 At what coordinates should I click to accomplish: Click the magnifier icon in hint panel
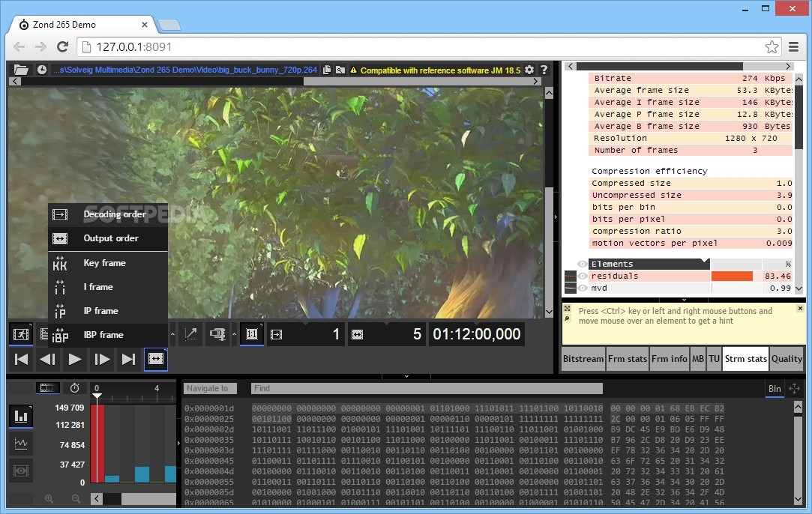click(567, 318)
